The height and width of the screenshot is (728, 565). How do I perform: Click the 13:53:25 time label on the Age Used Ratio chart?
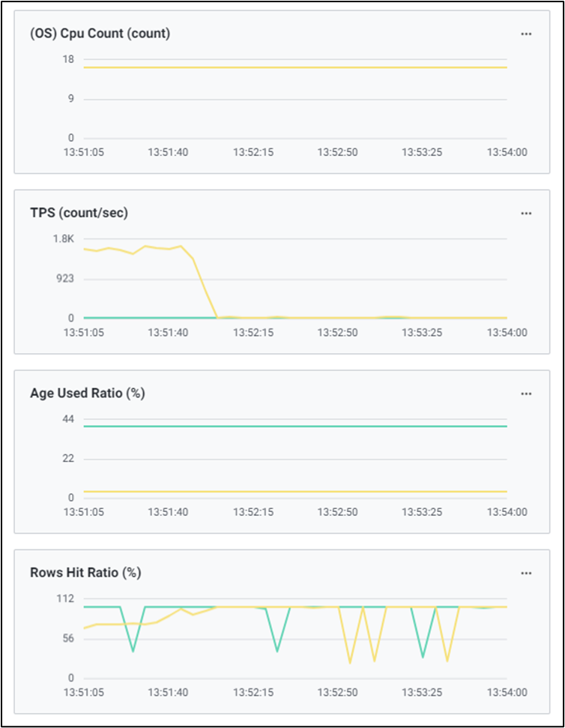coord(422,512)
